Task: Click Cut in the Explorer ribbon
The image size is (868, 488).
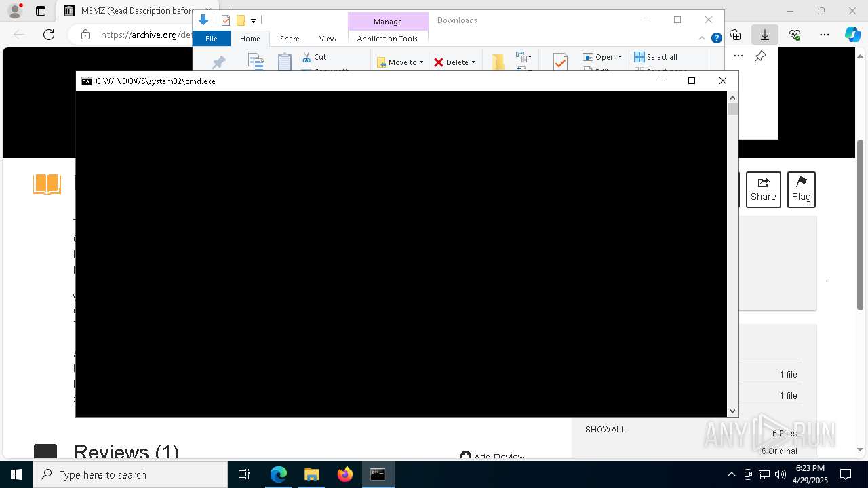Action: tap(314, 57)
